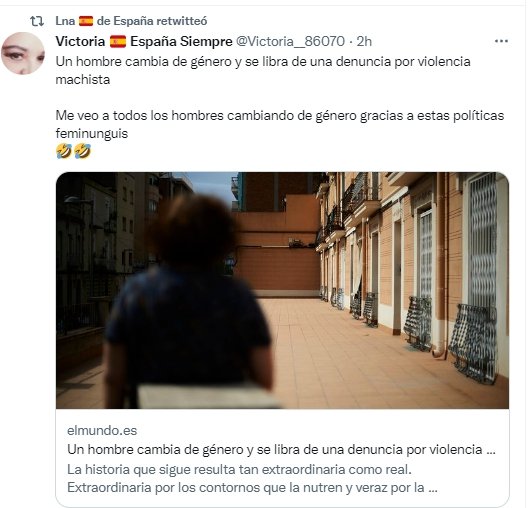Click the word 'feminunguis' in the tweet
Viewport: 531px width, 508px height.
[x=92, y=133]
